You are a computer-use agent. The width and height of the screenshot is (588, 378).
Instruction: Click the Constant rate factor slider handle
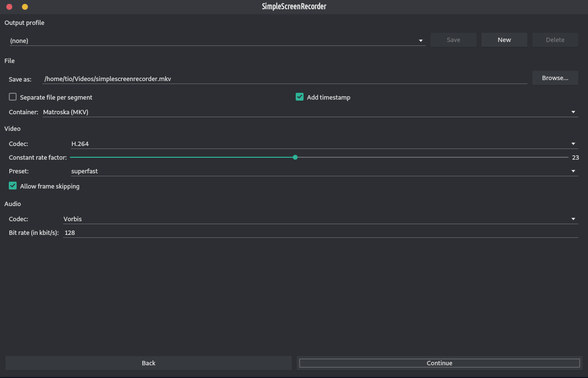[295, 157]
